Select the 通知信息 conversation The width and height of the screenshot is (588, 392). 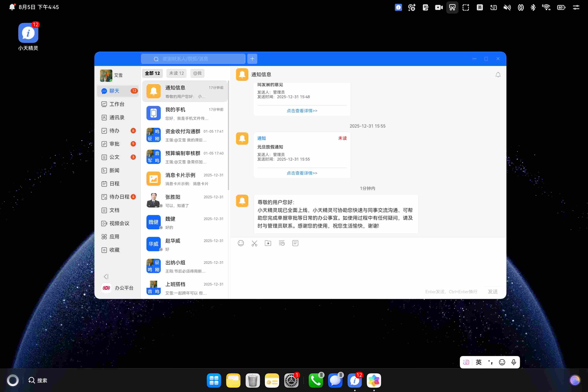pos(185,91)
